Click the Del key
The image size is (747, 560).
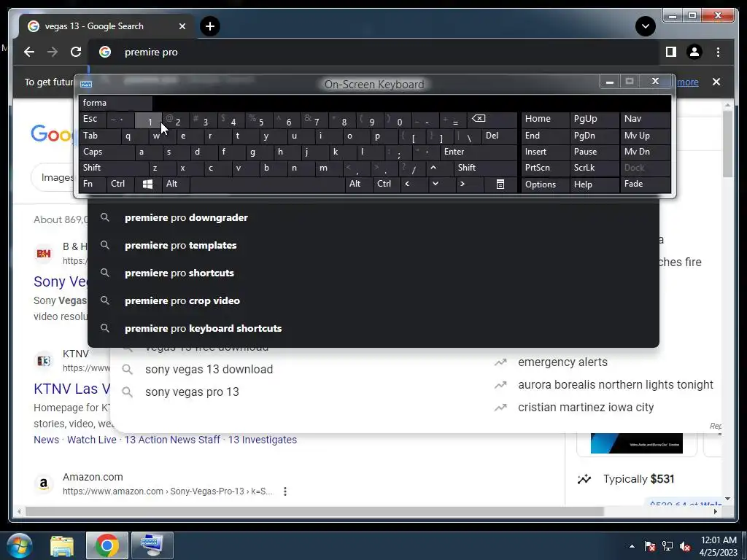(499, 136)
